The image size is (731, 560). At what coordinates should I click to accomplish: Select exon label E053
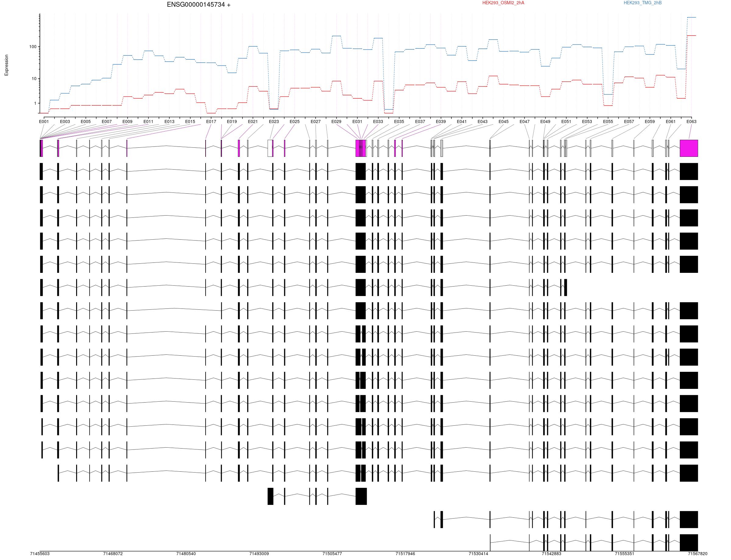tap(587, 122)
